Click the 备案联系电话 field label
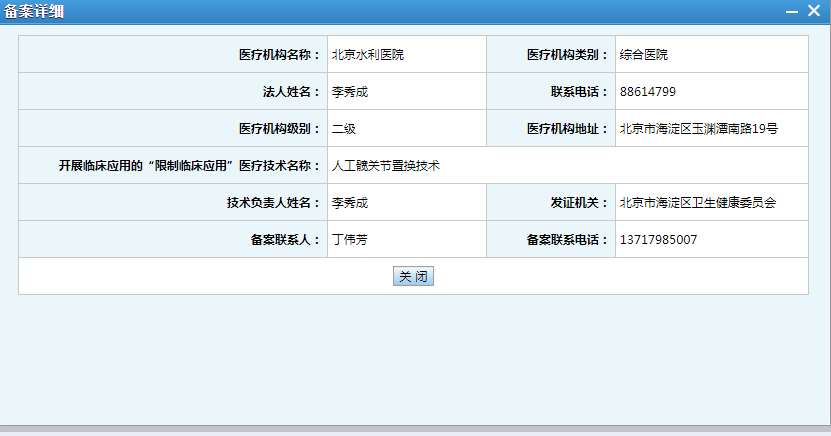 [x=567, y=240]
